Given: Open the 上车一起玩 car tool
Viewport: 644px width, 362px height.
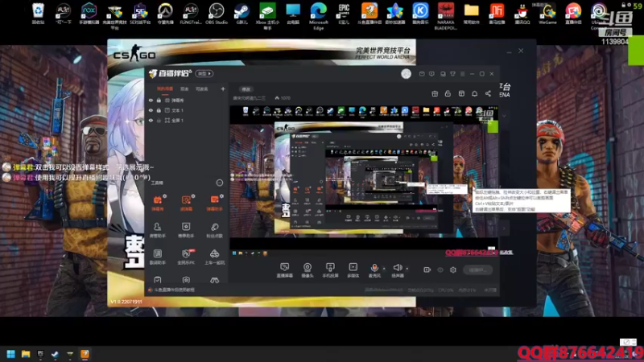Looking at the screenshot, I should coord(214,257).
